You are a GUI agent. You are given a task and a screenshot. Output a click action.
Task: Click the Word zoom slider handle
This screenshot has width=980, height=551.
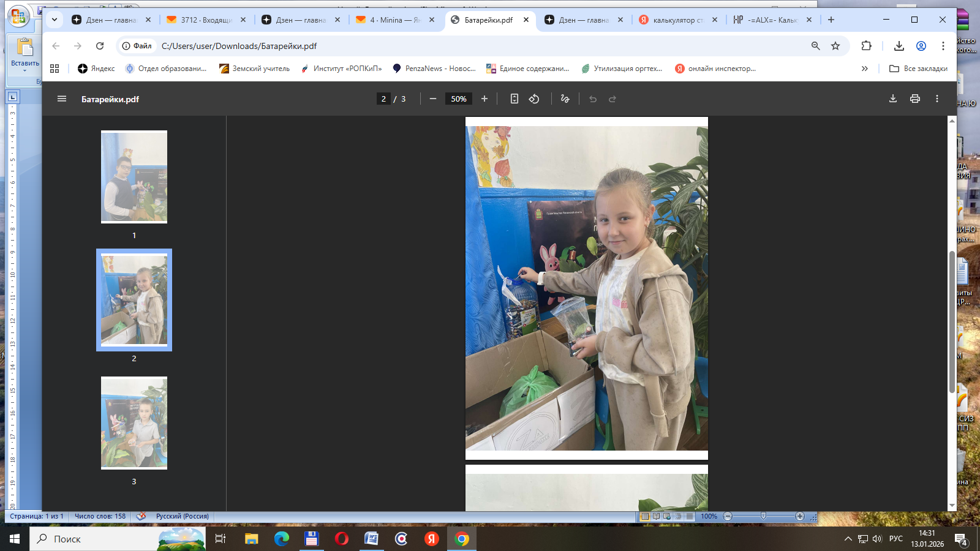click(763, 516)
